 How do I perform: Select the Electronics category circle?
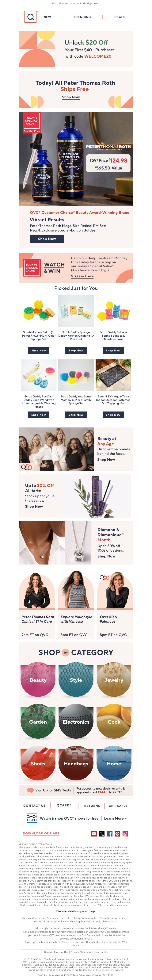pyautogui.click(x=76, y=722)
